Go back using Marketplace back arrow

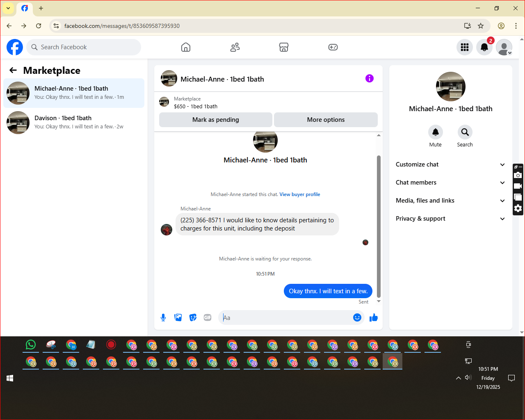(x=13, y=70)
